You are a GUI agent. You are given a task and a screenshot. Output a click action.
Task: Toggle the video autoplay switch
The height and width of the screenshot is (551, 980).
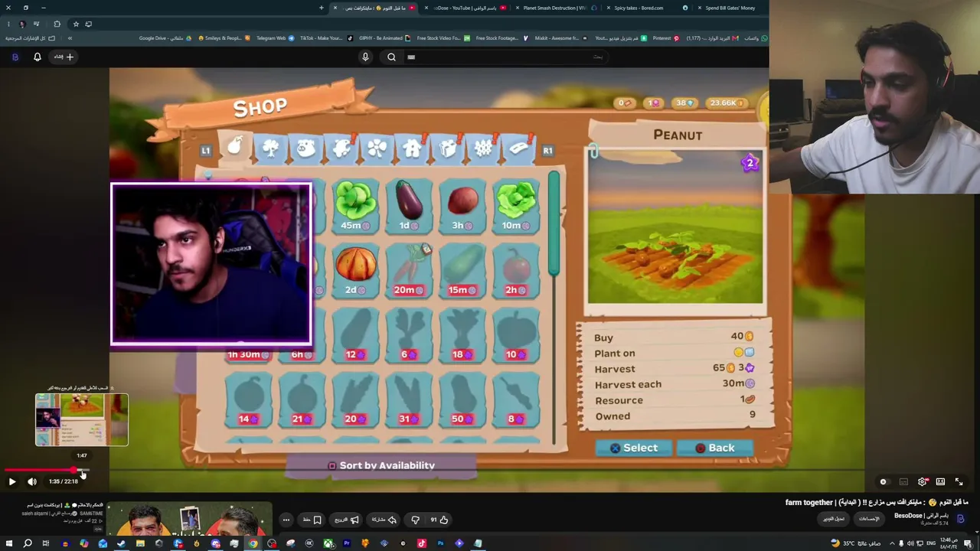884,481
